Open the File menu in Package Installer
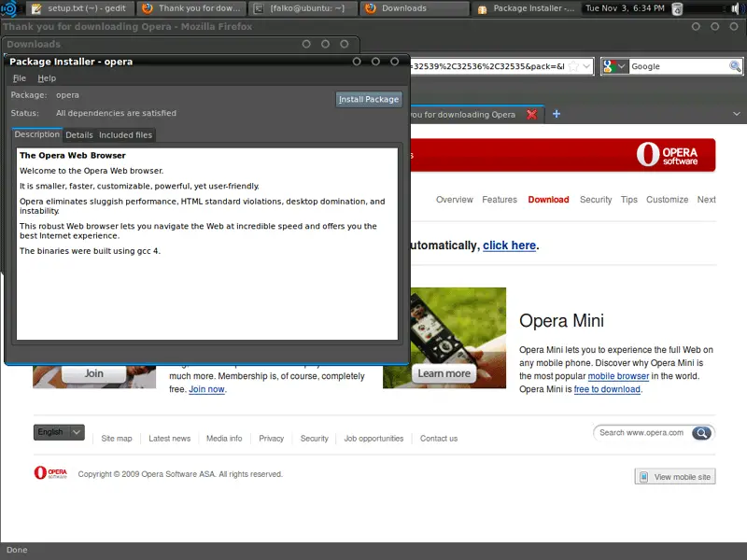The height and width of the screenshot is (560, 747). tap(20, 78)
